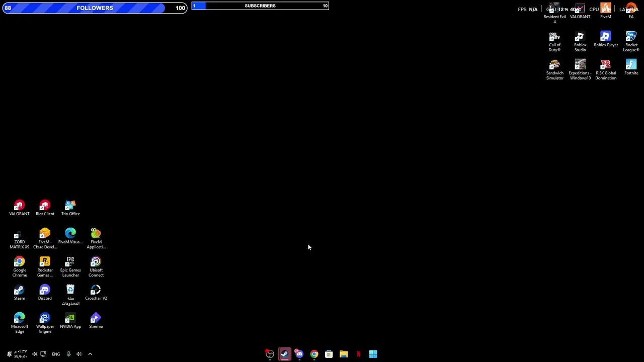Open Rockstar Games Launcher shortcut

45,267
